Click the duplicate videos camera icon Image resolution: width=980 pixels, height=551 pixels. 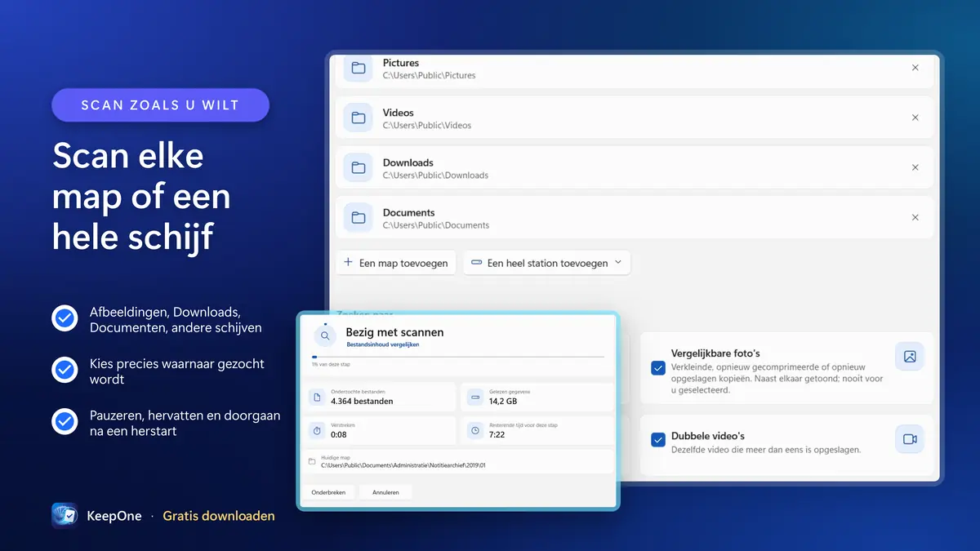(910, 439)
